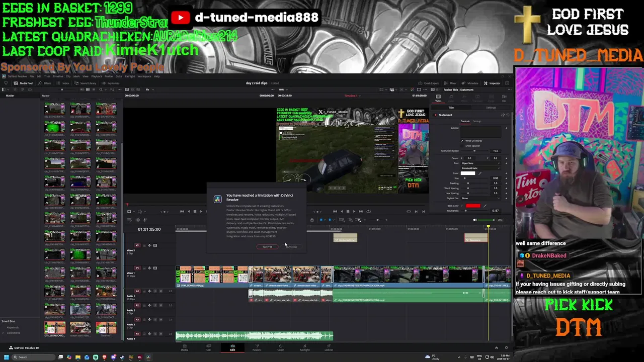
Task: Open the Windows Start menu
Action: 6,357
